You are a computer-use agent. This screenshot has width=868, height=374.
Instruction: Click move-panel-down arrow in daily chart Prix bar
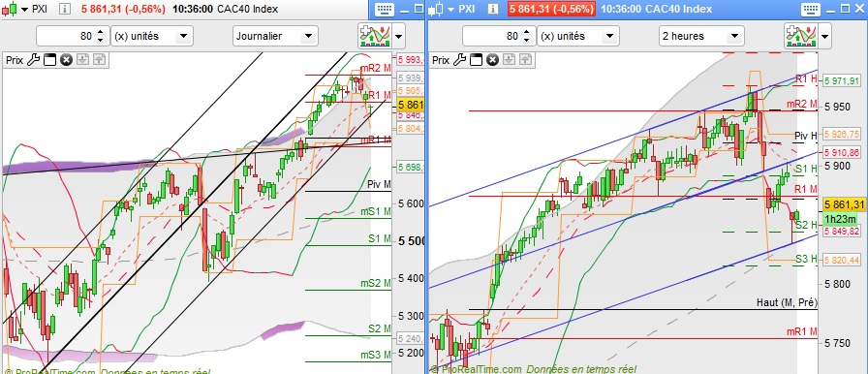tap(83, 60)
